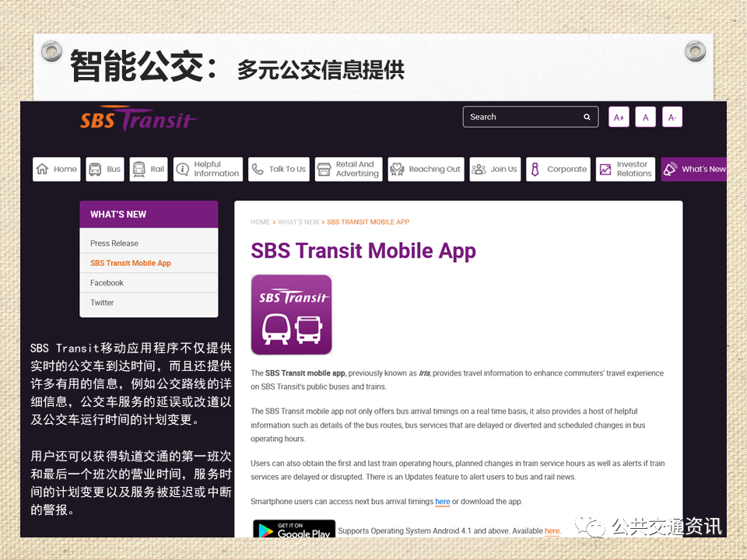The image size is (747, 560).
Task: Go to HOME in the breadcrumb
Action: click(x=260, y=222)
